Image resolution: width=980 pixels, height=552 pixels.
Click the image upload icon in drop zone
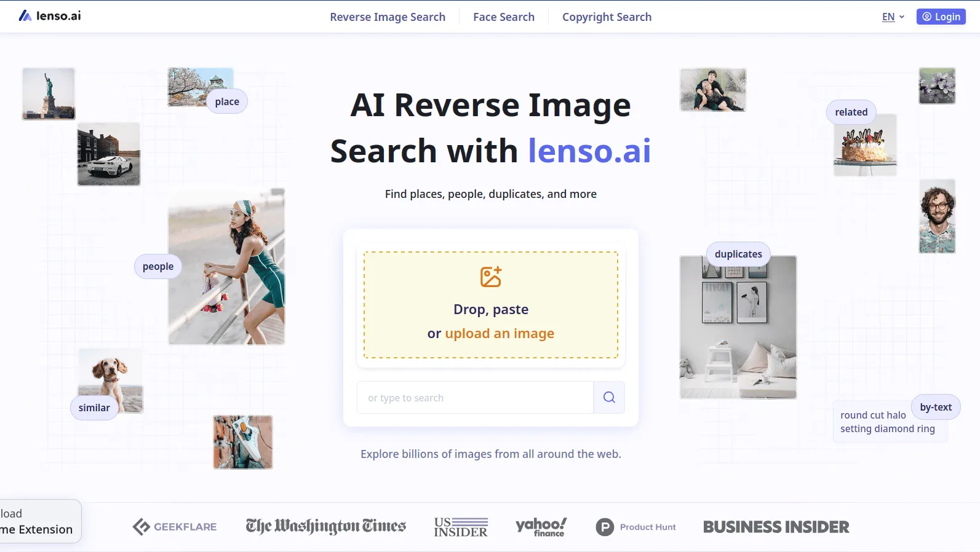pyautogui.click(x=491, y=277)
